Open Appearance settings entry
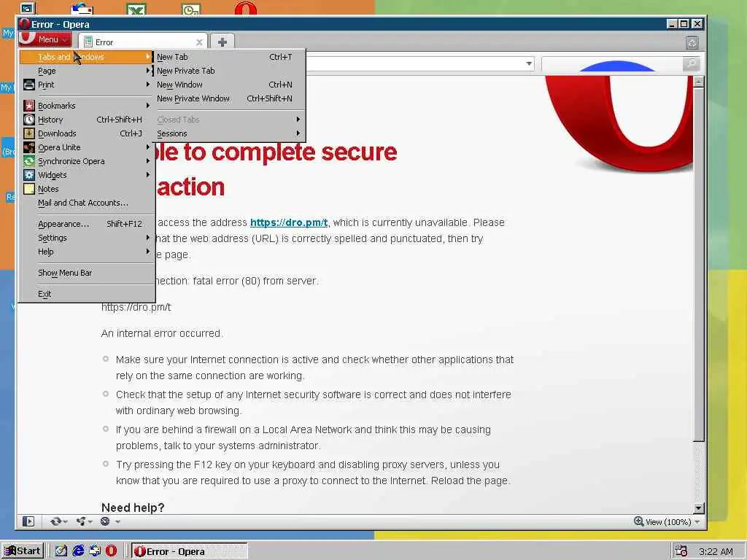 [x=87, y=224]
